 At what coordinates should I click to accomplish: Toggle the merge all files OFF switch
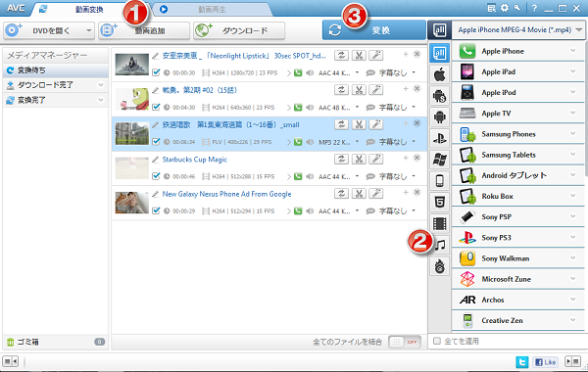click(405, 342)
